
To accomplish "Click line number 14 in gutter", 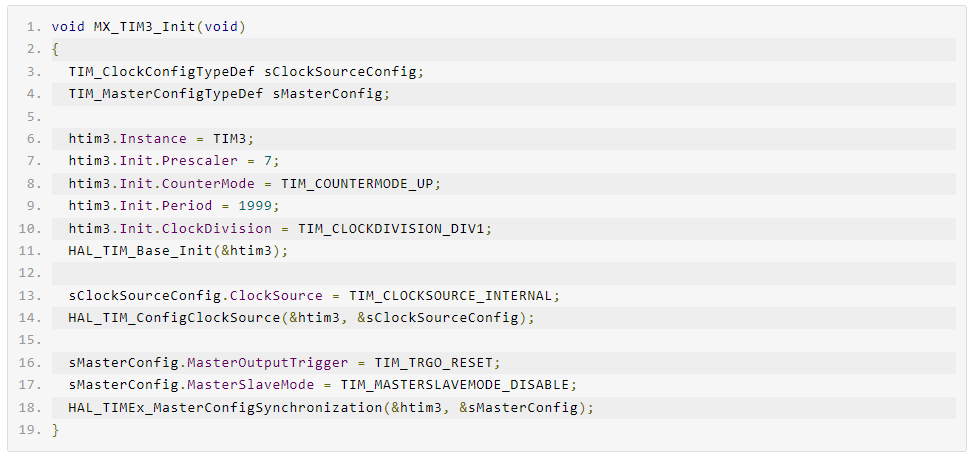I will pyautogui.click(x=30, y=318).
